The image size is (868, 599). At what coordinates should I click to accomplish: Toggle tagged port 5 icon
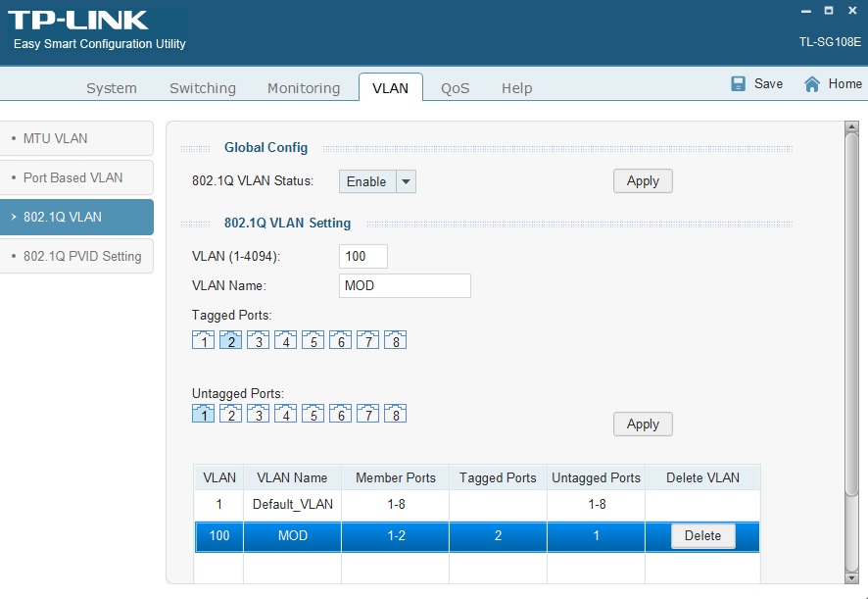pyautogui.click(x=313, y=339)
